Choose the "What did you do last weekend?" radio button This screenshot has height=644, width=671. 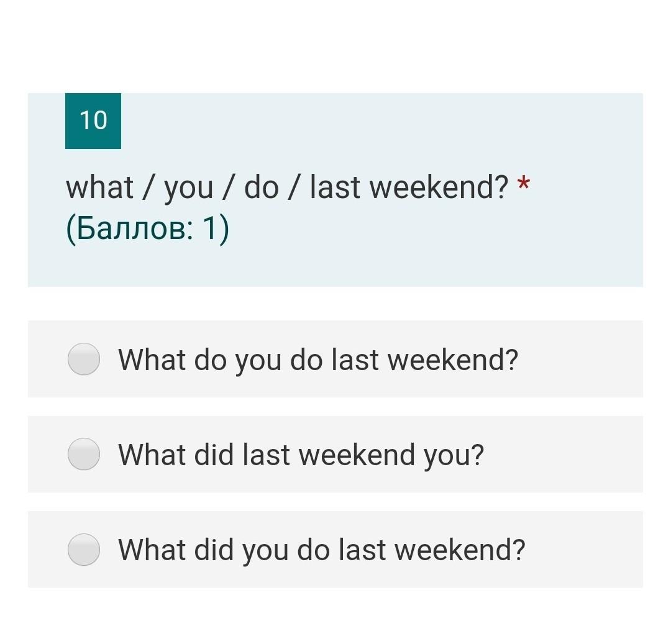click(x=84, y=550)
